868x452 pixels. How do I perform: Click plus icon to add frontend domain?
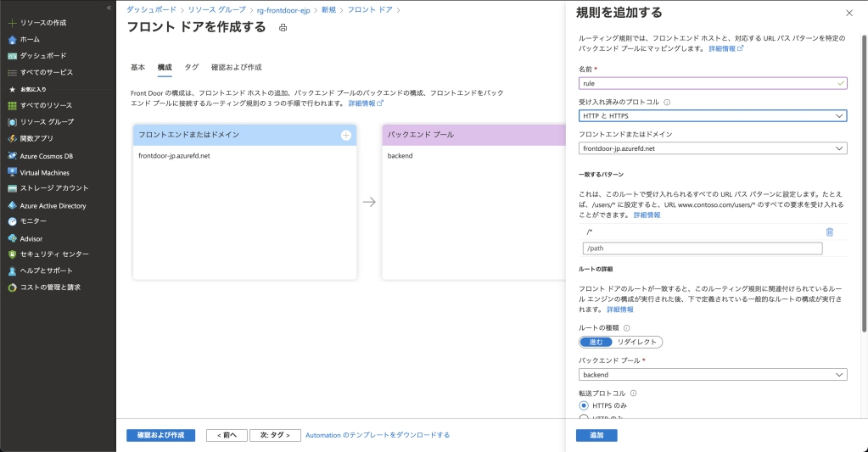coord(345,135)
